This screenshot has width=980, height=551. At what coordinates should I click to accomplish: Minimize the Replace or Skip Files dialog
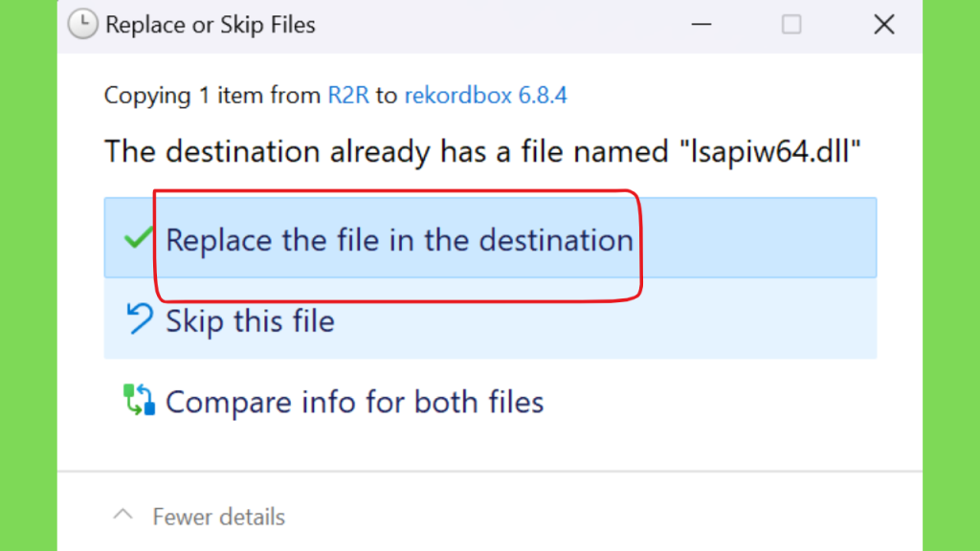pos(702,24)
